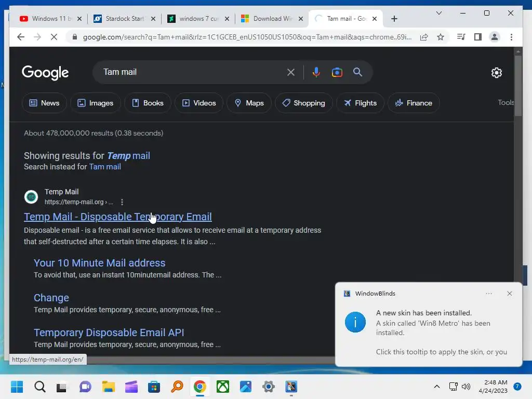Filter results by Videos
532x399 pixels.
(199, 103)
